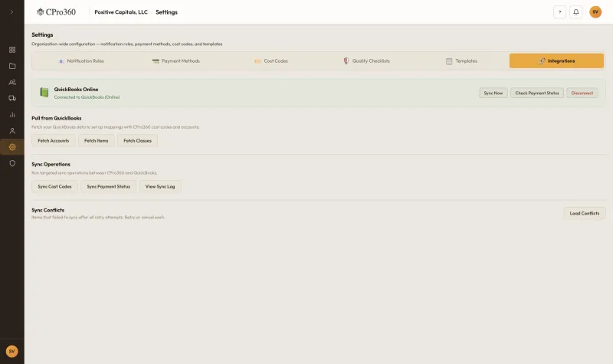Click the QuickBooks Online green book icon
This screenshot has height=364, width=613.
click(x=44, y=93)
